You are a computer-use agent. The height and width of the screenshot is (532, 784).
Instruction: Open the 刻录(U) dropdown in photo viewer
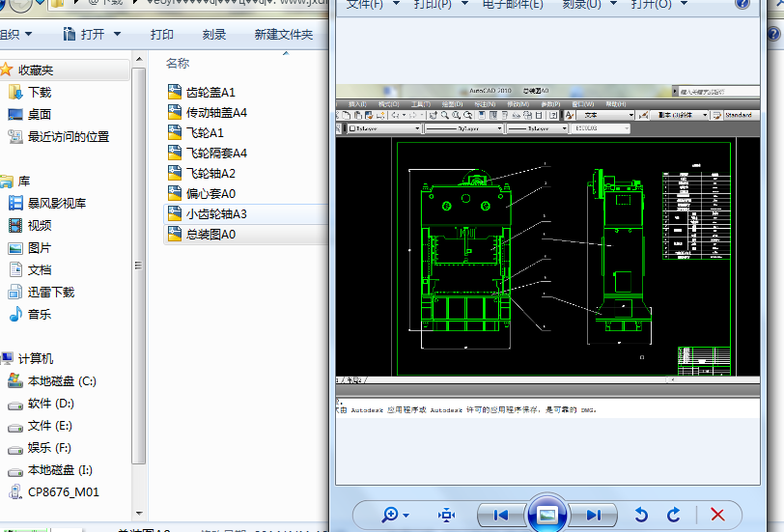[588, 5]
